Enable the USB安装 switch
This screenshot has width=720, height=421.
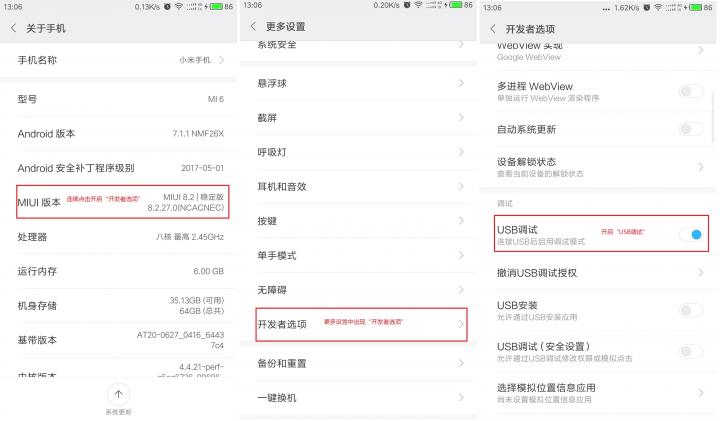691,311
